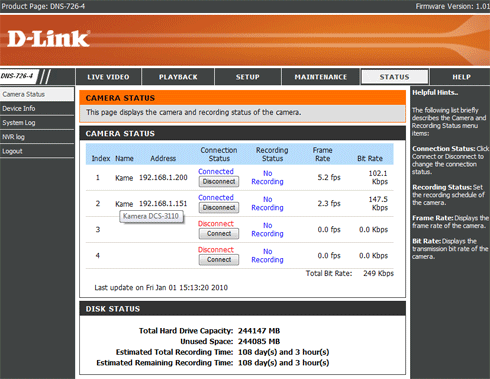
Task: Click the Connected status of camera 1
Action: coord(216,171)
